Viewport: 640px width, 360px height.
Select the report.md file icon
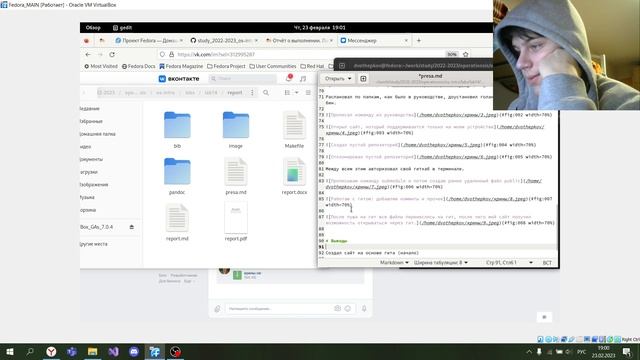tap(177, 218)
